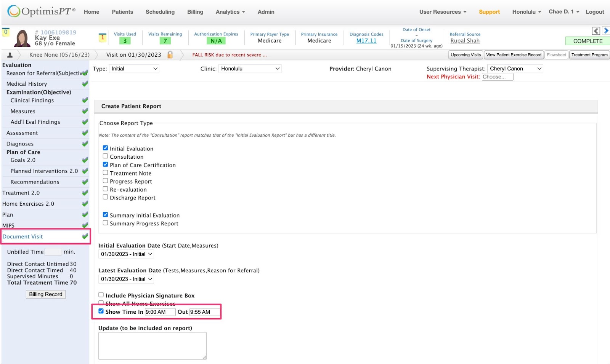Check the Discharge Report checkbox
The width and height of the screenshot is (610, 364).
105,197
